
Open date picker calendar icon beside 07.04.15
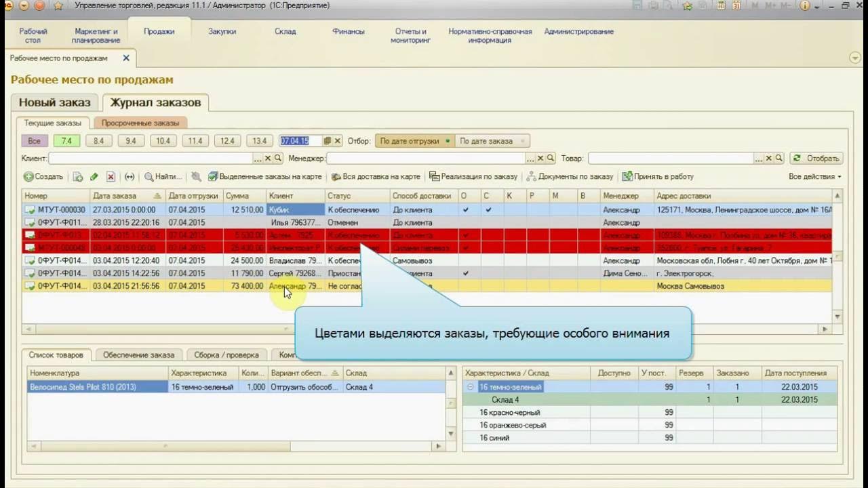pos(328,141)
